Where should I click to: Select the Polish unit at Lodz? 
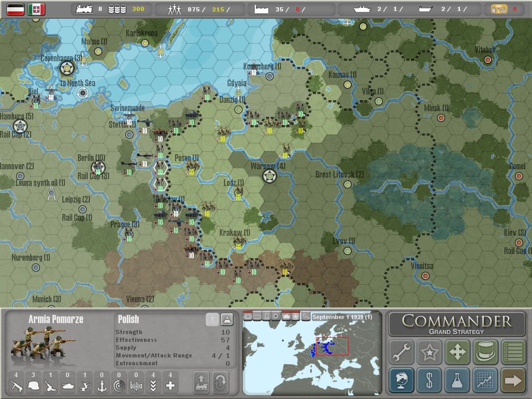238,193
